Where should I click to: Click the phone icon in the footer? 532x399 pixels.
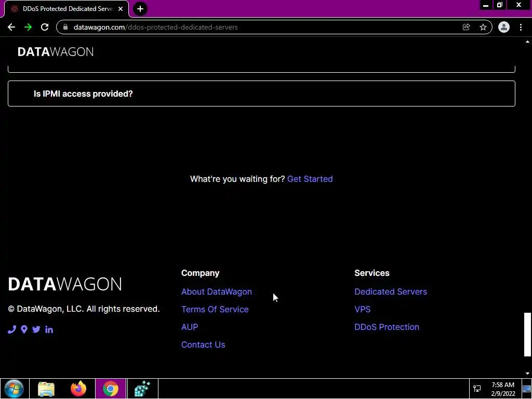pos(12,329)
